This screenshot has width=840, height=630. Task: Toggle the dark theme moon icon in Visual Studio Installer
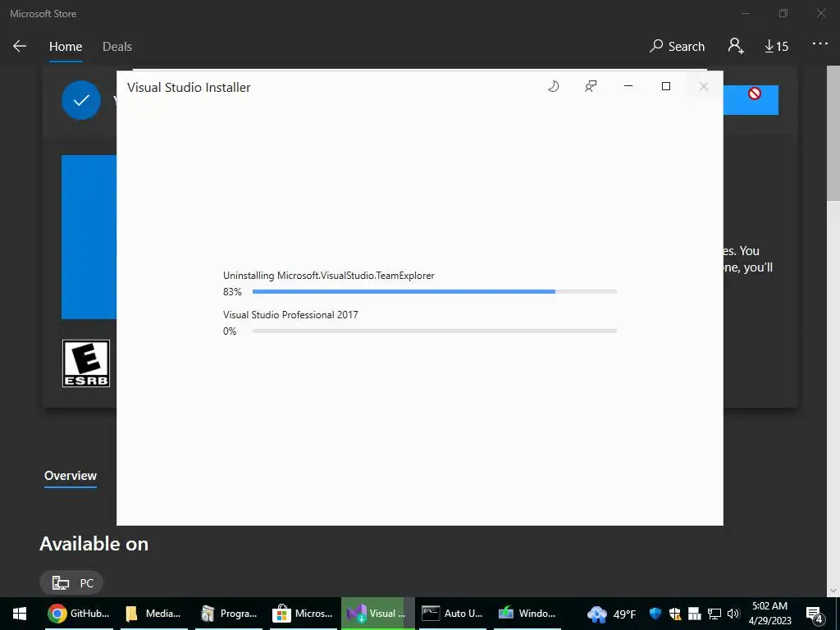pyautogui.click(x=554, y=86)
